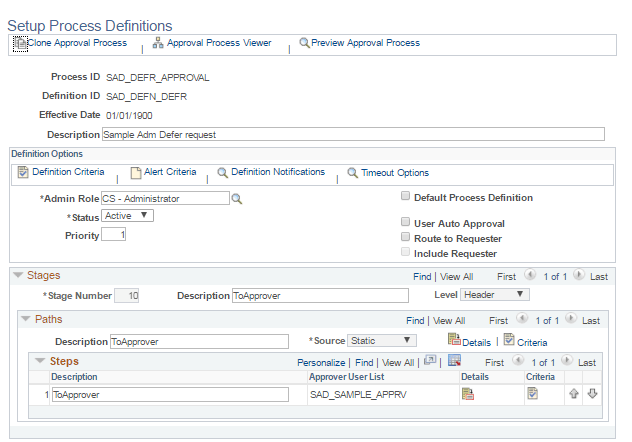The width and height of the screenshot is (632, 442).
Task: Click View All in the Steps header
Action: [x=398, y=363]
